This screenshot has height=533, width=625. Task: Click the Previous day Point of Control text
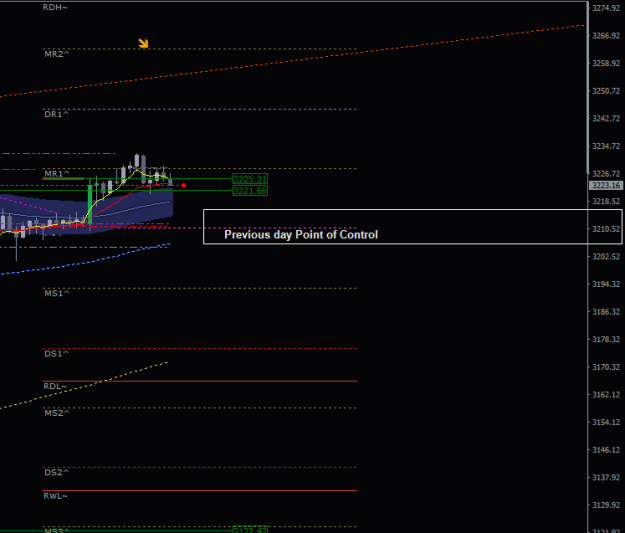[x=301, y=234]
